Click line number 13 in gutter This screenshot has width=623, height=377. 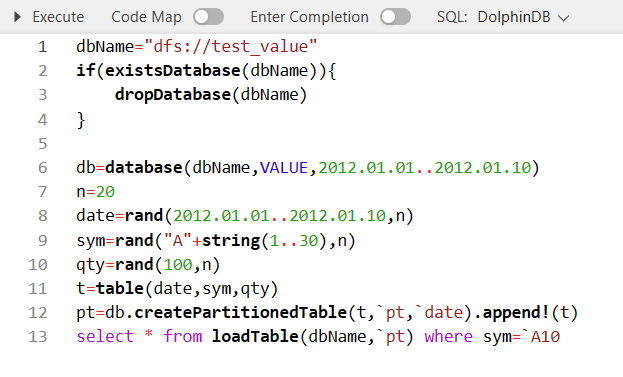pyautogui.click(x=38, y=337)
